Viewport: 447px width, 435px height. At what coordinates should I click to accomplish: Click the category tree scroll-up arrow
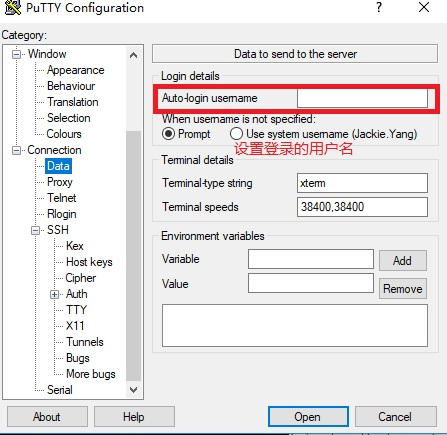[133, 55]
